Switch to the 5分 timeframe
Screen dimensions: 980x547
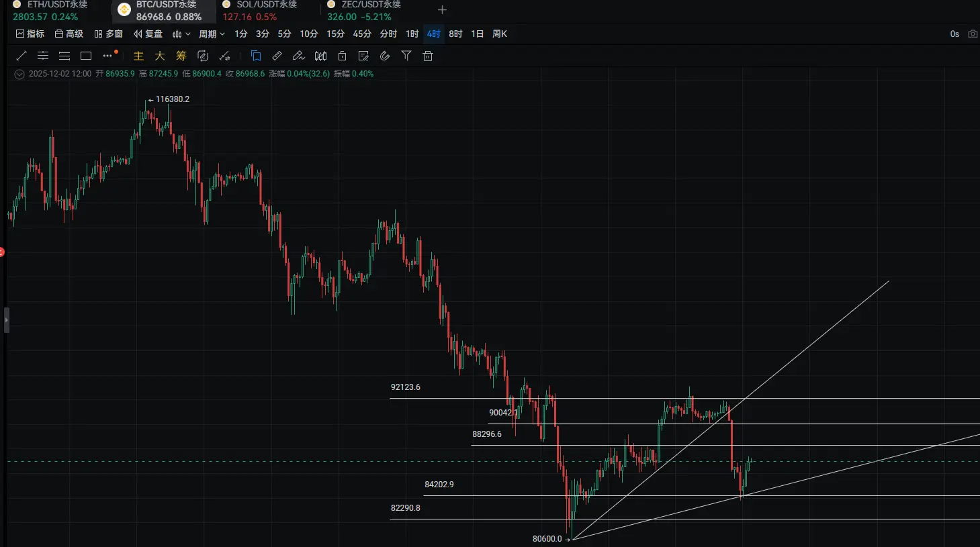[285, 34]
